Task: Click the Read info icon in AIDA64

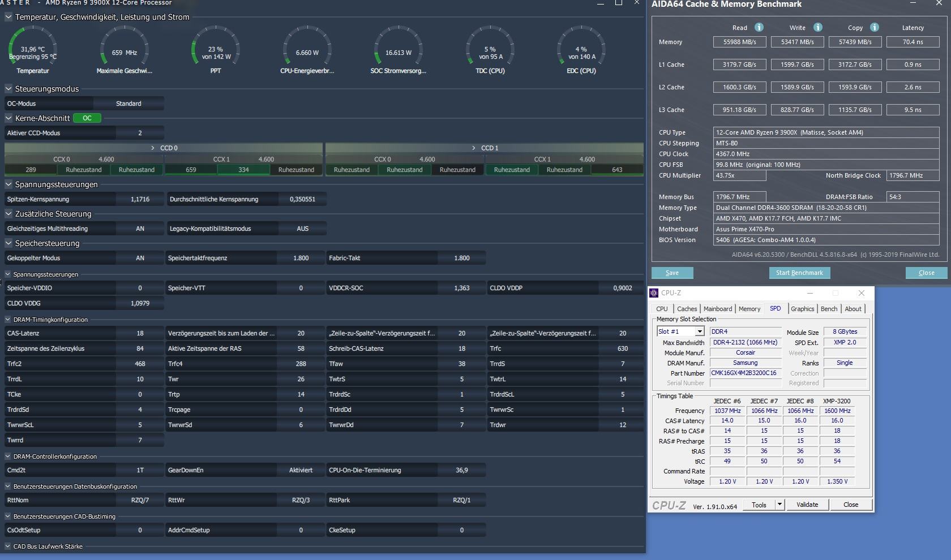Action: [x=759, y=27]
